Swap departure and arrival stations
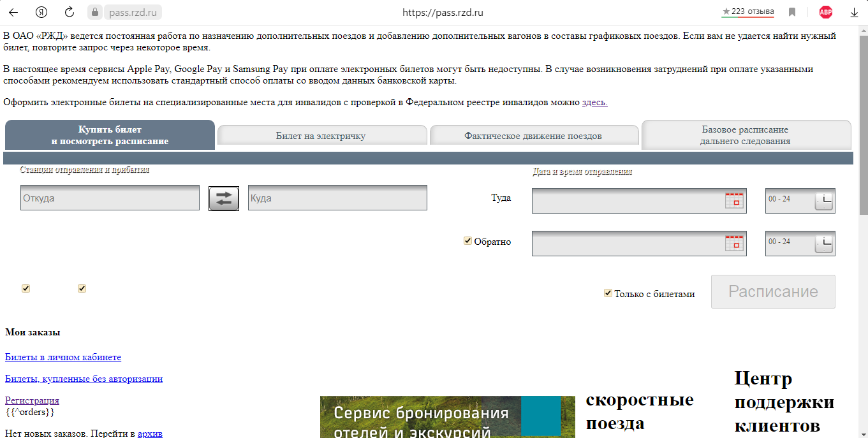This screenshot has width=868, height=438. point(224,198)
